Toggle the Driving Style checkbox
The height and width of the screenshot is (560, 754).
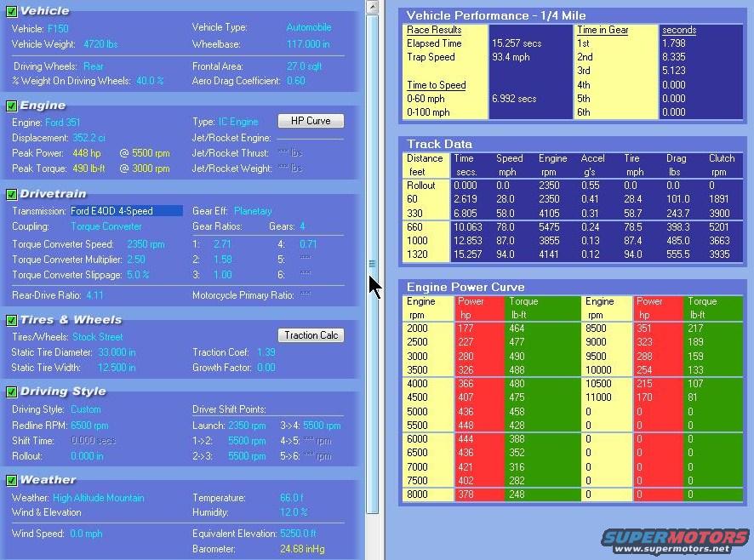coord(11,391)
